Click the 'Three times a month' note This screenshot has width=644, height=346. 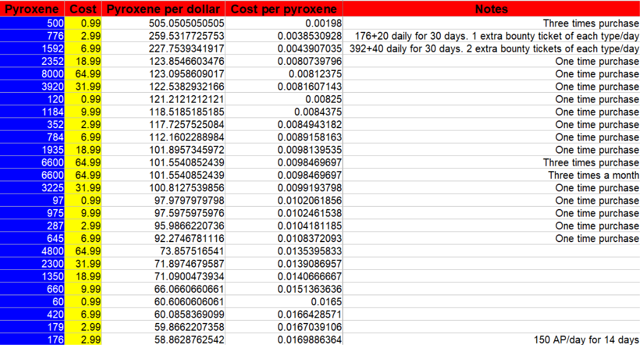click(x=593, y=175)
